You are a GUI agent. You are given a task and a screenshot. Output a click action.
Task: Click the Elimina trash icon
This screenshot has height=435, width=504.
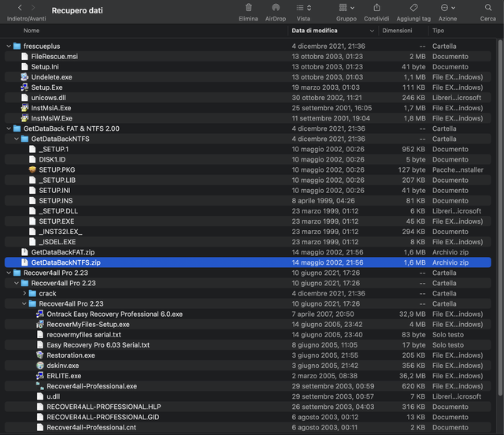pyautogui.click(x=249, y=8)
